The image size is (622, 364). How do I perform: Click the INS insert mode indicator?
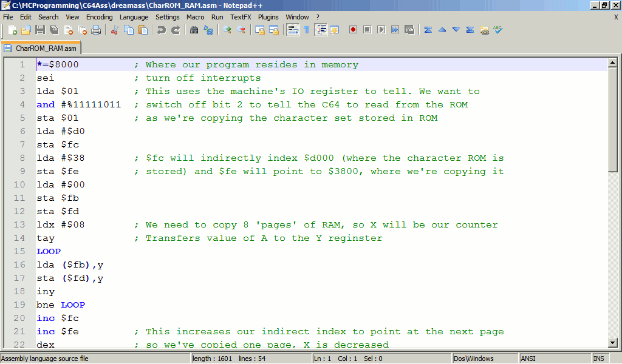point(599,359)
